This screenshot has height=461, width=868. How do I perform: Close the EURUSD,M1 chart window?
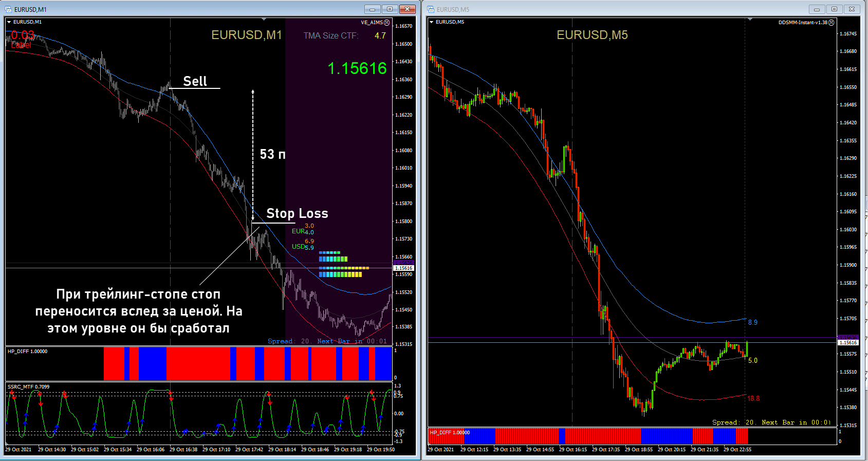(x=407, y=9)
